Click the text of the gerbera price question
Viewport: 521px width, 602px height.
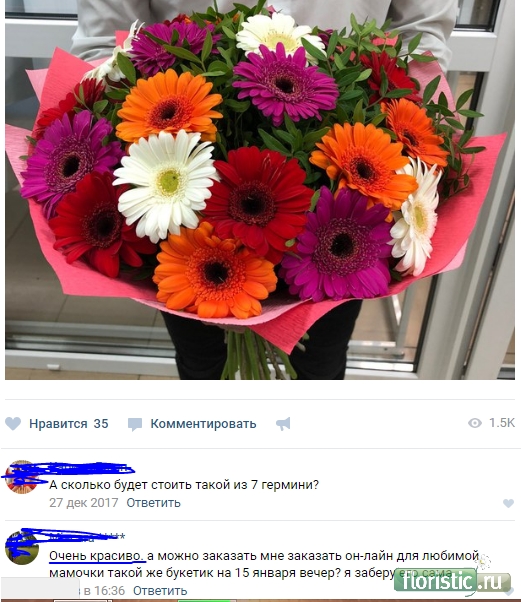coord(184,485)
